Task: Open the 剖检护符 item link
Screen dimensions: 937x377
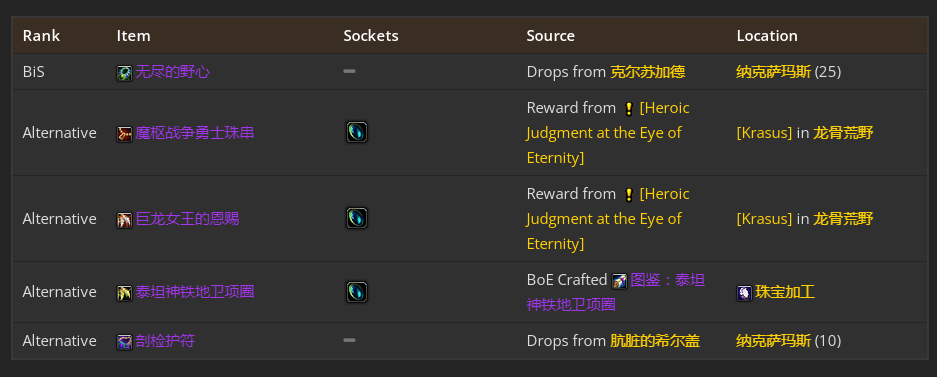Action: [165, 341]
